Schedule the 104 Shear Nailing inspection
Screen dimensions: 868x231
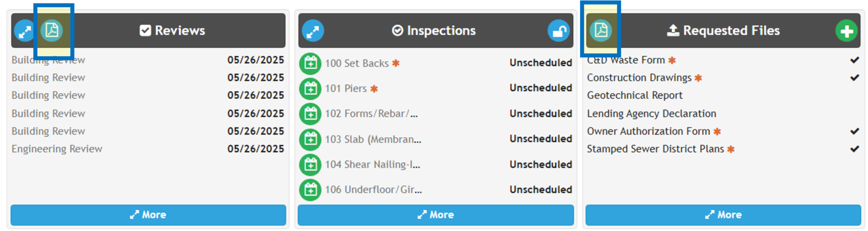pos(310,165)
